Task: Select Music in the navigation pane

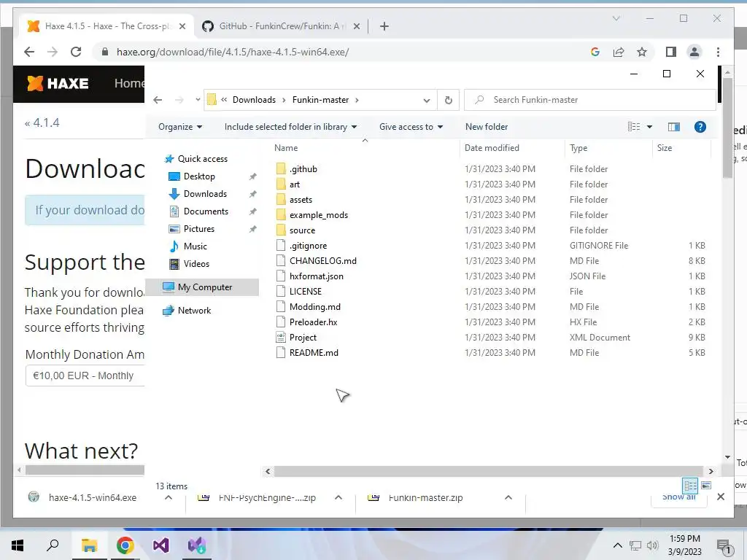Action: 195,246
